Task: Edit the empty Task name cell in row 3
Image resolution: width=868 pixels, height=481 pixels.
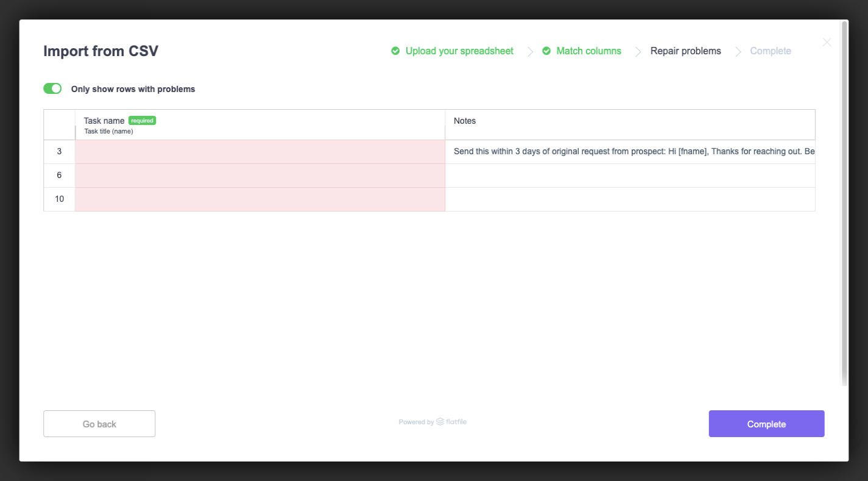Action: pyautogui.click(x=260, y=152)
